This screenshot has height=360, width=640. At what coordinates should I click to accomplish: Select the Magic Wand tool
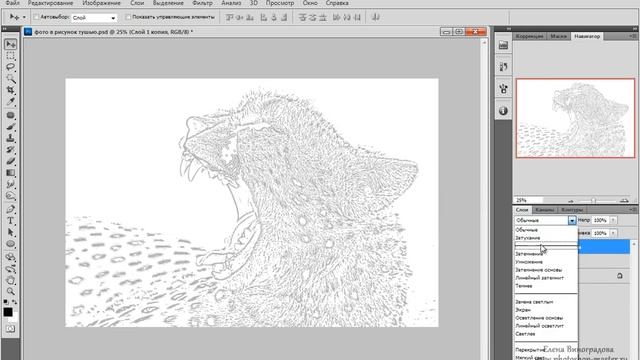[x=11, y=78]
